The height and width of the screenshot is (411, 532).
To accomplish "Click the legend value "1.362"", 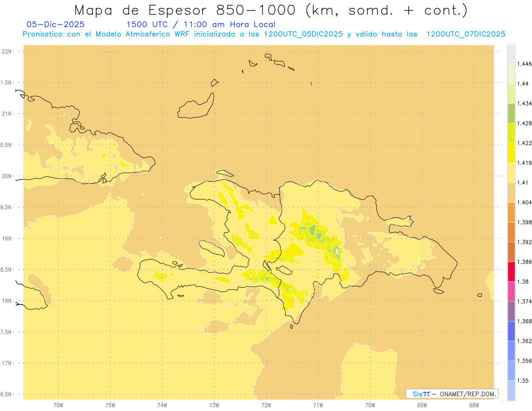I will tap(524, 341).
